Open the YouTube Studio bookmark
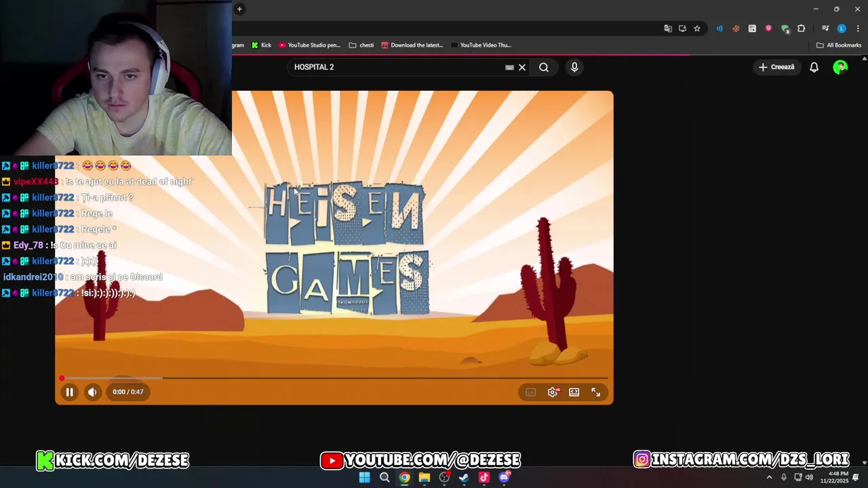This screenshot has width=868, height=488. [309, 45]
